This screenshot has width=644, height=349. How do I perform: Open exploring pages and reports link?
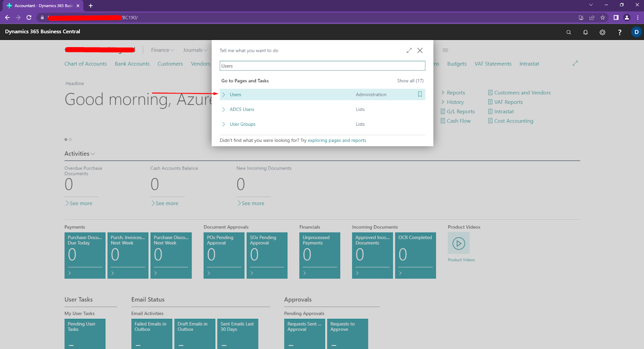[x=337, y=140]
